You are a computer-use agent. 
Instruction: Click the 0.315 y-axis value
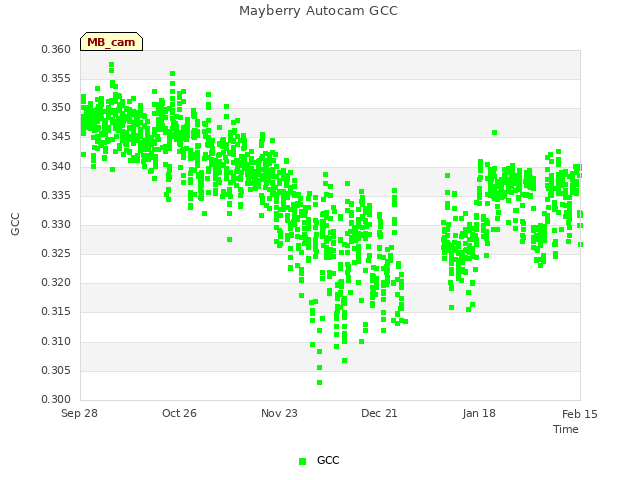[x=56, y=311]
